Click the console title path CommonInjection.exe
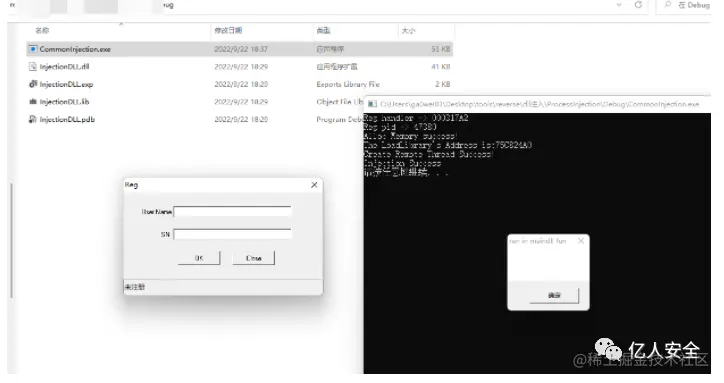 click(x=539, y=104)
